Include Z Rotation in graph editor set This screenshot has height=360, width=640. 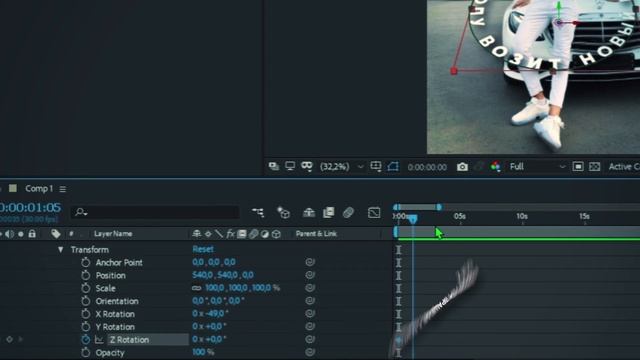point(99,340)
